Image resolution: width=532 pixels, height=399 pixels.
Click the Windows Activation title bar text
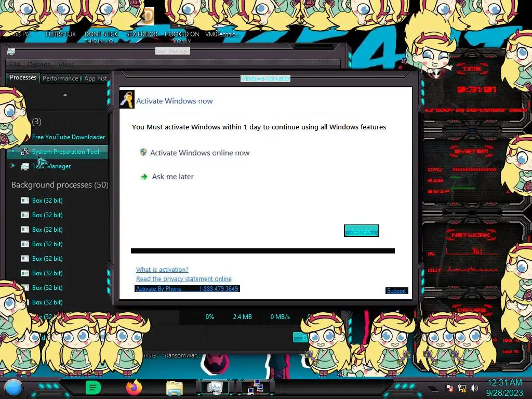[x=265, y=78]
